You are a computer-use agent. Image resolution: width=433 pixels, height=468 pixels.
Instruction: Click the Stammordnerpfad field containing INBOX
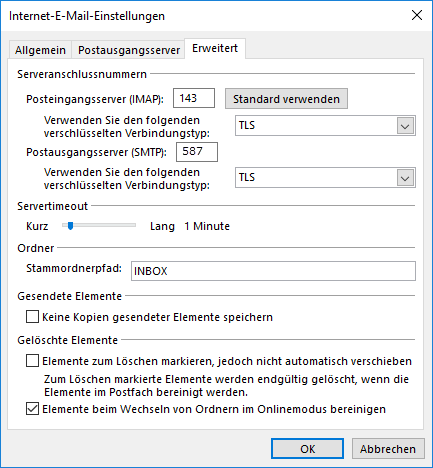273,271
